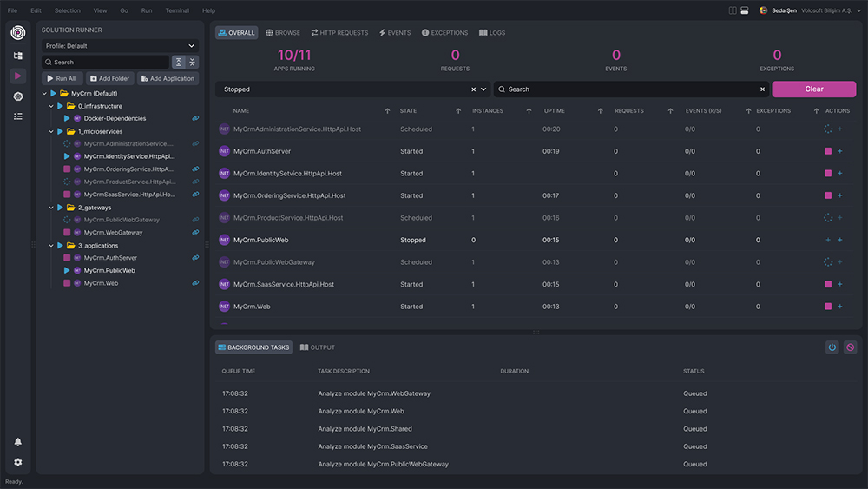
Task: Open the Stopped state filter dropdown
Action: (484, 89)
